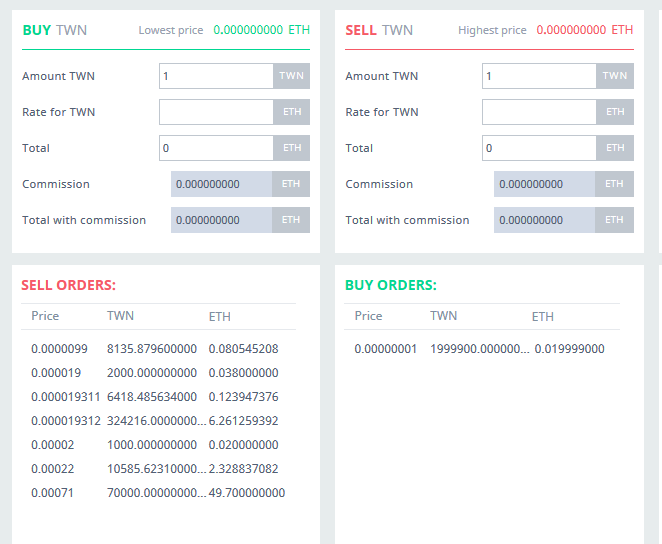Click Sell panel Total with commission value

545,220
